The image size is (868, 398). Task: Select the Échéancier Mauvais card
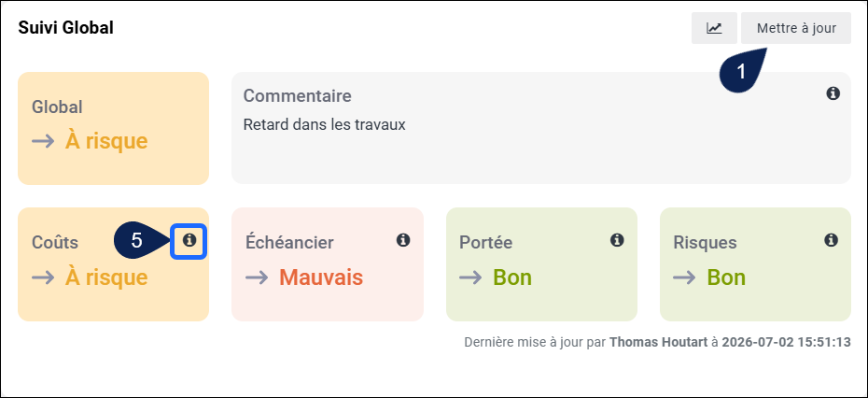click(328, 264)
